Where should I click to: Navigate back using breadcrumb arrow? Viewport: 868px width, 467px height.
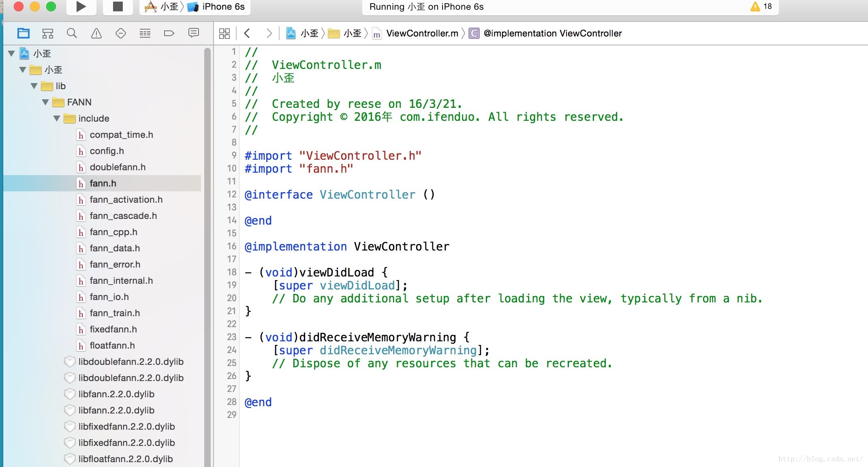[247, 33]
